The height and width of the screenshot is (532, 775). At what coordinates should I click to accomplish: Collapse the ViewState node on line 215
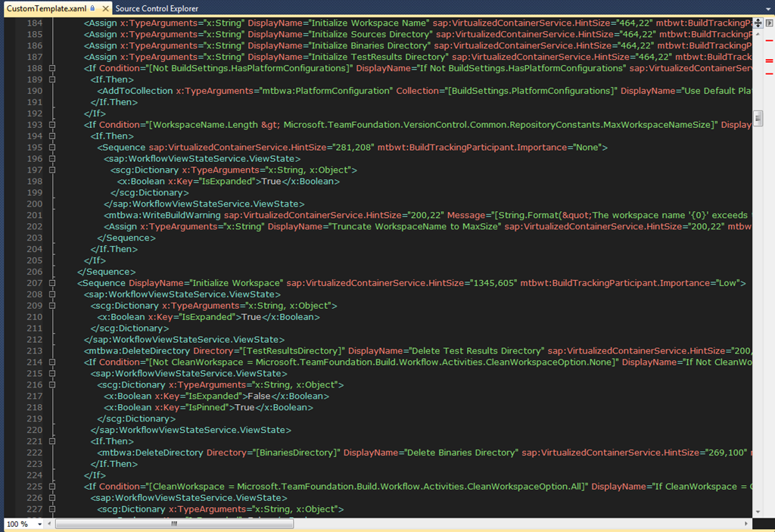coord(52,374)
